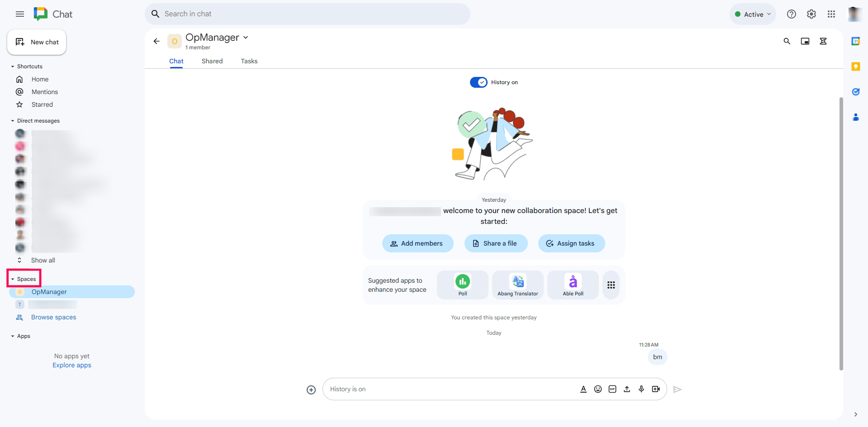Open Google Keep side panel

tap(856, 66)
